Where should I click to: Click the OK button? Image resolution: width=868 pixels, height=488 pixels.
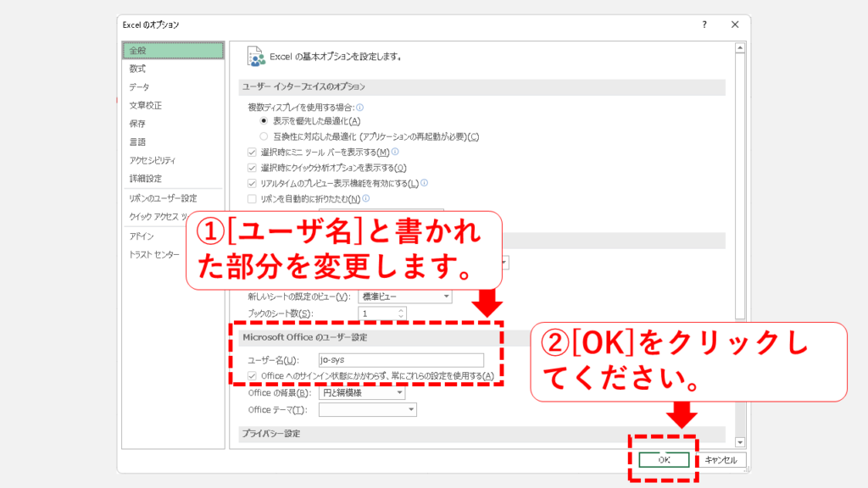pos(664,460)
